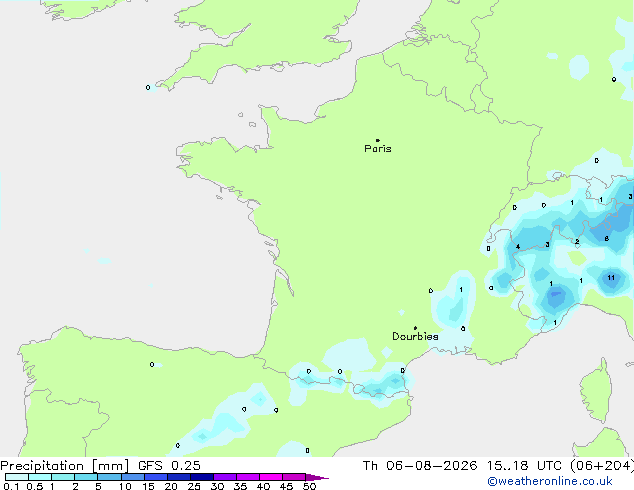The height and width of the screenshot is (490, 634).
Task: Click the '50' legend scale label
Action: [309, 486]
